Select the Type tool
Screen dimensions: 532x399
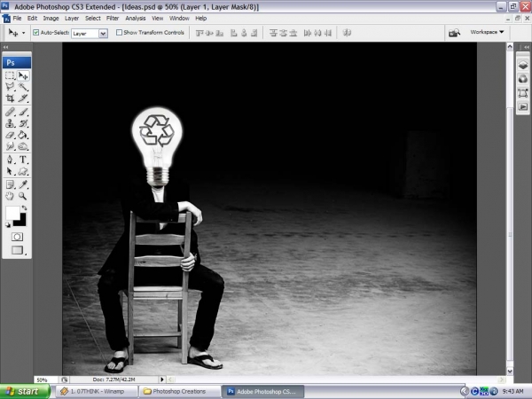tap(23, 160)
